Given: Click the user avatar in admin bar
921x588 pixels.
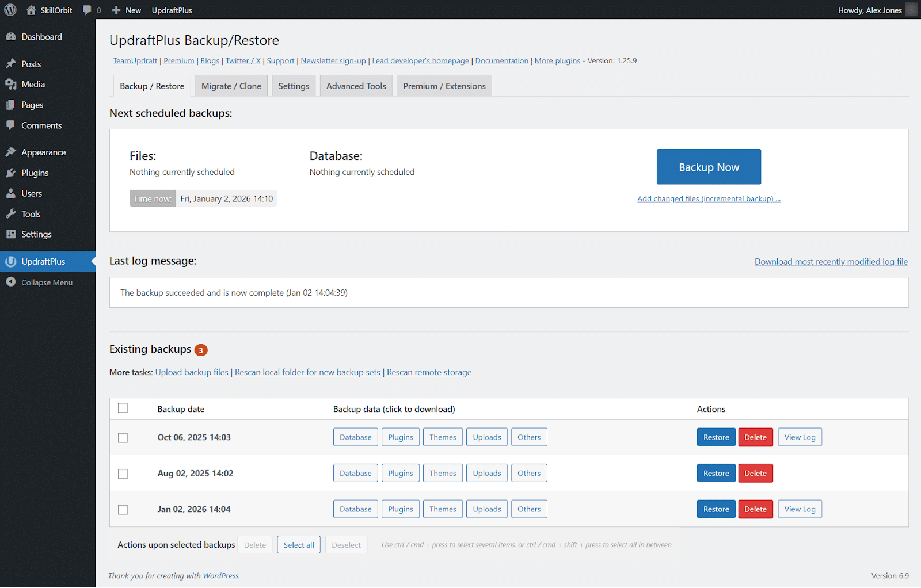Looking at the screenshot, I should click(x=911, y=10).
